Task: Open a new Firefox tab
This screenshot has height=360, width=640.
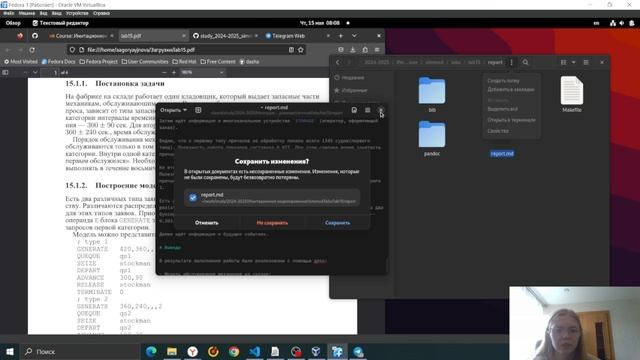Action: point(340,36)
